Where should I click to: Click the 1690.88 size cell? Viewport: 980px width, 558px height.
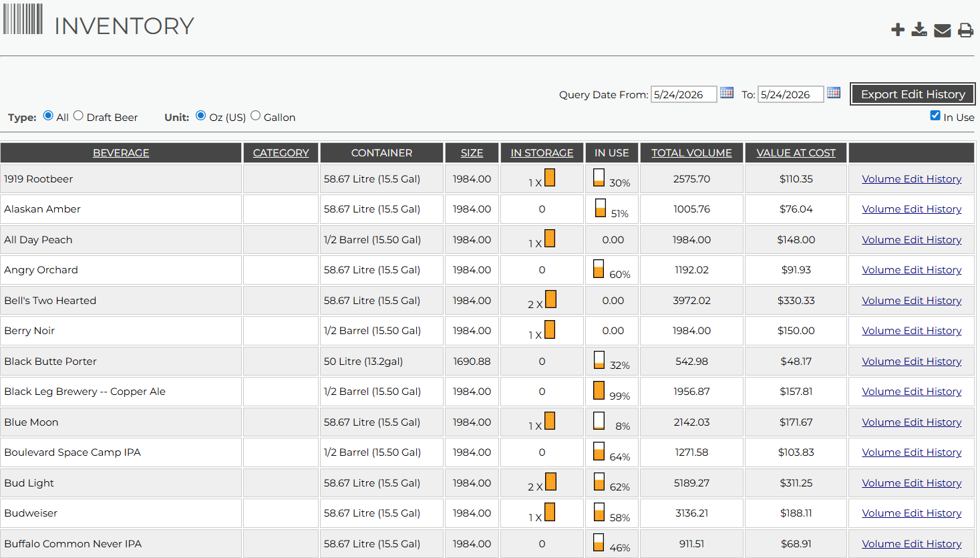pos(472,362)
